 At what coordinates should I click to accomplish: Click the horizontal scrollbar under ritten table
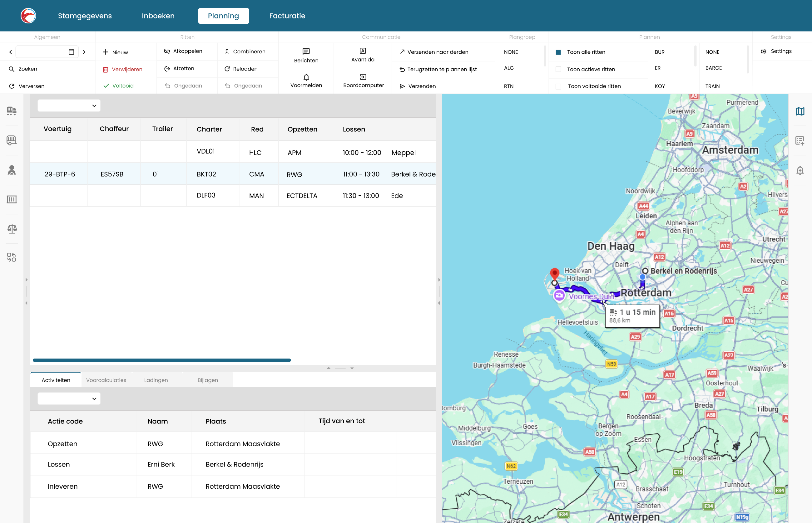coord(162,360)
